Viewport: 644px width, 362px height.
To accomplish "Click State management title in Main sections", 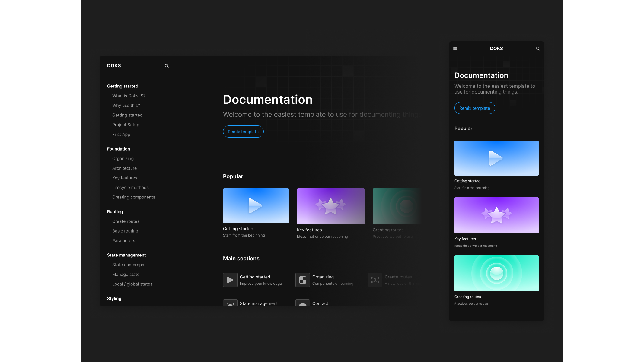I will click(x=259, y=303).
